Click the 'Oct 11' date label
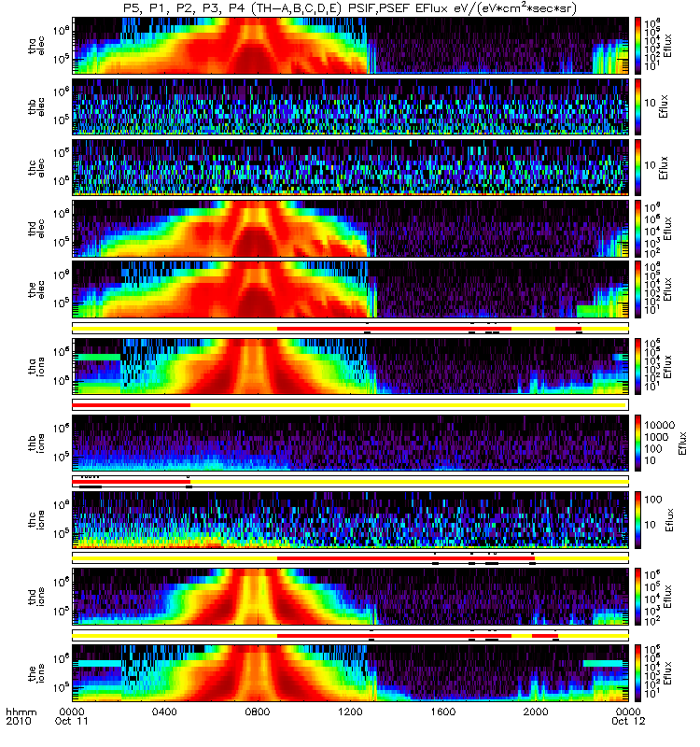The height and width of the screenshot is (747, 700). [x=72, y=721]
